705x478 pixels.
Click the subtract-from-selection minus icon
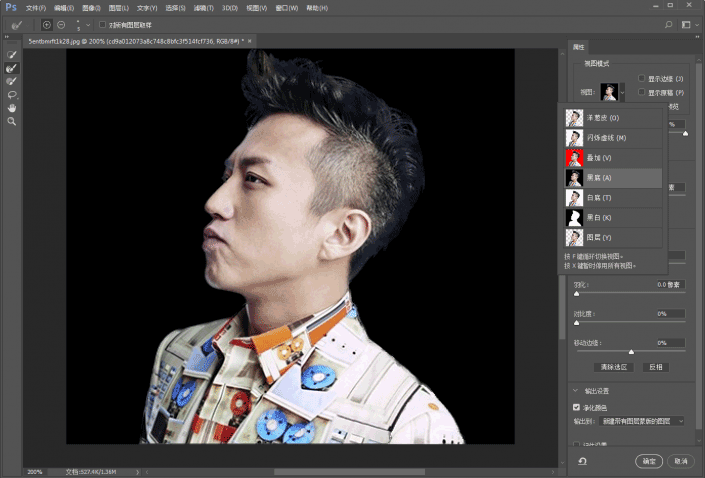tap(61, 25)
